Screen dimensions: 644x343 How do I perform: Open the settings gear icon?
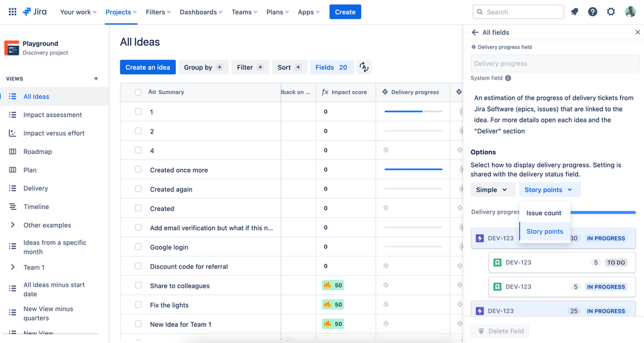[x=610, y=12]
